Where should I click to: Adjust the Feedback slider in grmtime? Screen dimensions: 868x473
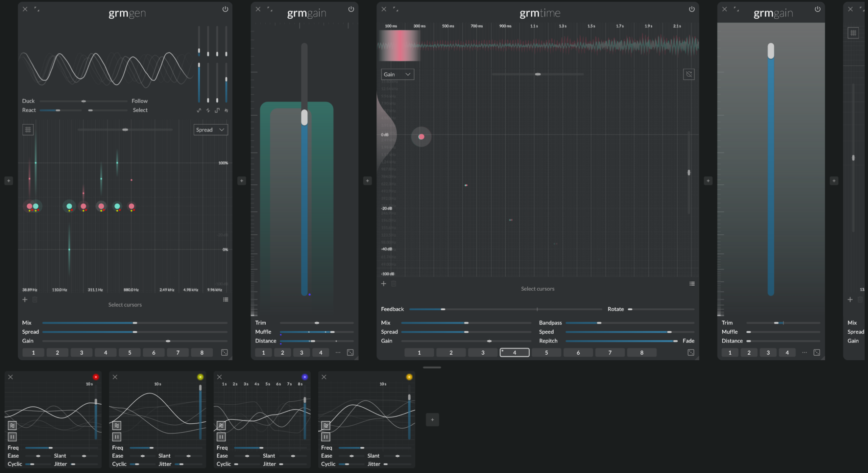pos(506,309)
